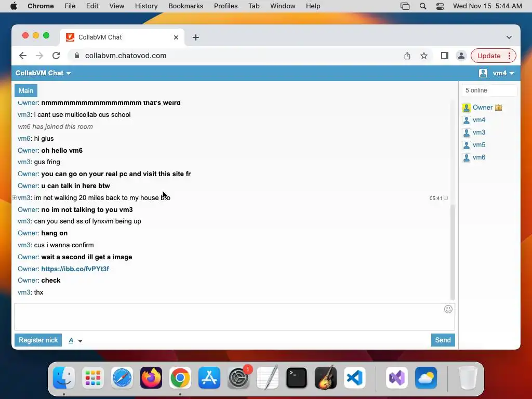This screenshot has height=399, width=532.
Task: Open the ibb.co/fvPYt3f image link
Action: point(75,269)
